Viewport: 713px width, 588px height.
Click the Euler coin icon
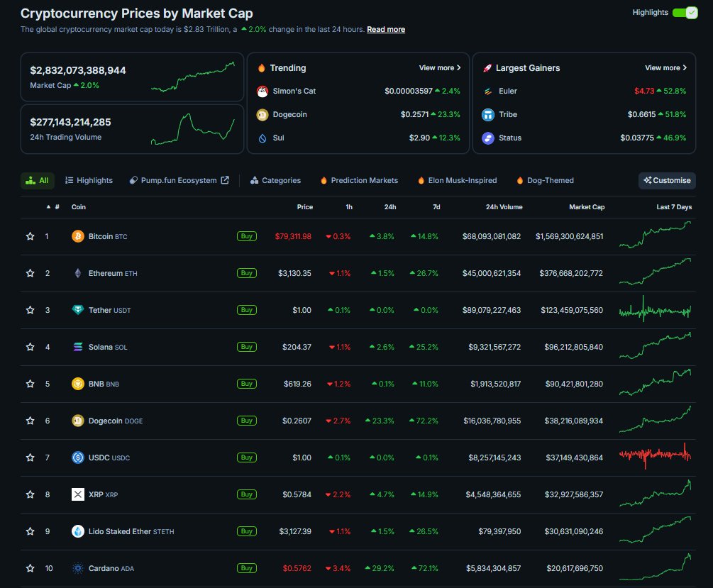488,91
